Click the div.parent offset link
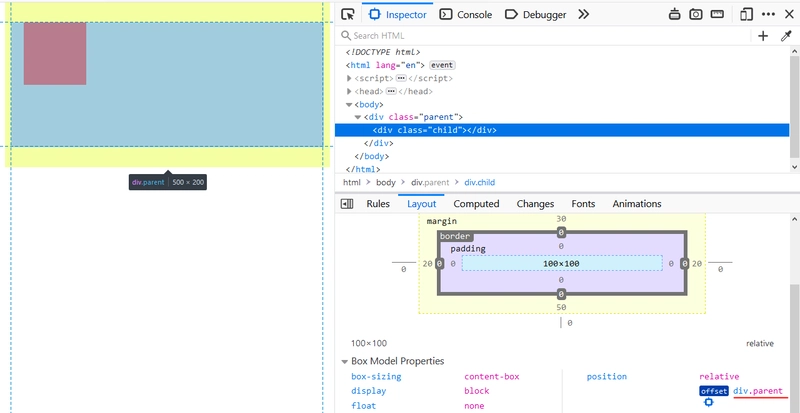The width and height of the screenshot is (800, 413). point(758,391)
